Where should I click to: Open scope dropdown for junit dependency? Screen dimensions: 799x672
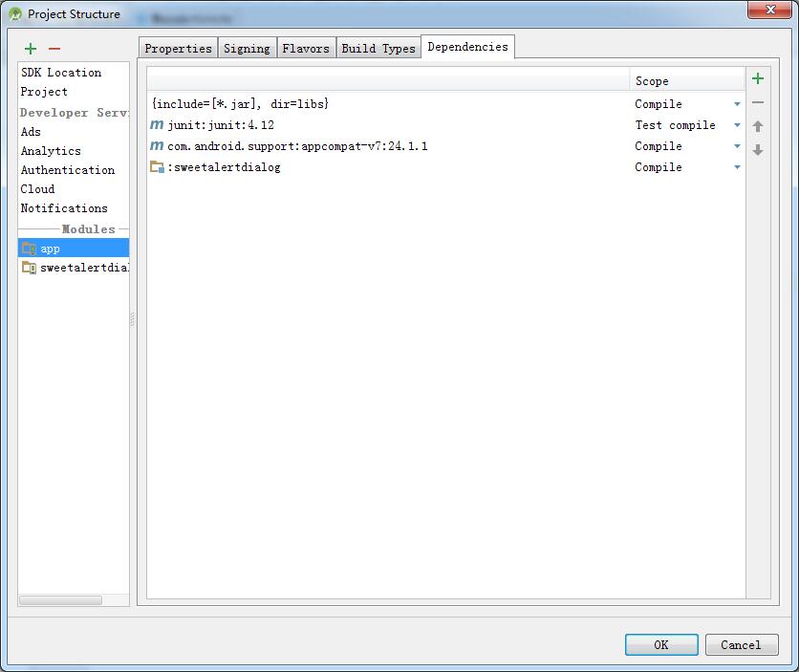(x=737, y=125)
